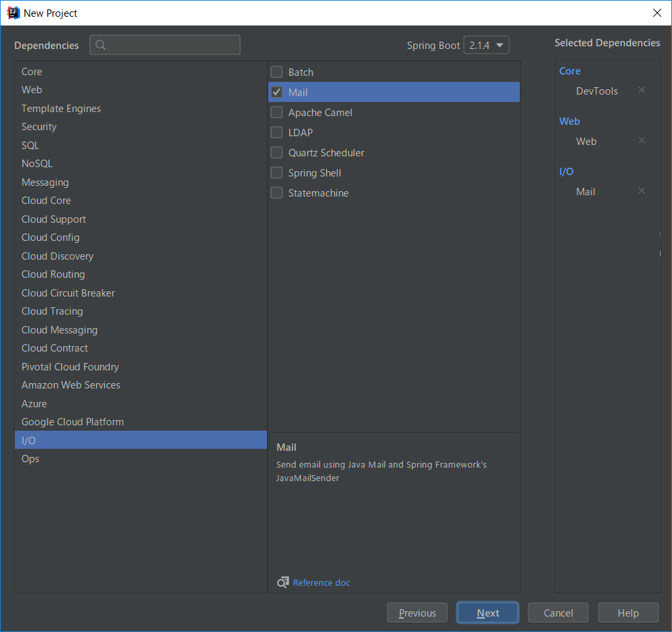Choose the Security category
The width and height of the screenshot is (672, 632).
pos(141,127)
